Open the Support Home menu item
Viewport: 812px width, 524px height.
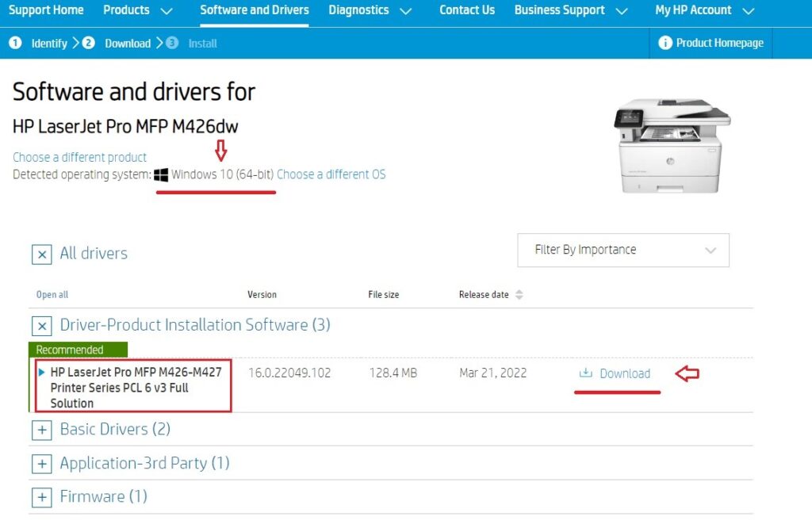point(46,10)
